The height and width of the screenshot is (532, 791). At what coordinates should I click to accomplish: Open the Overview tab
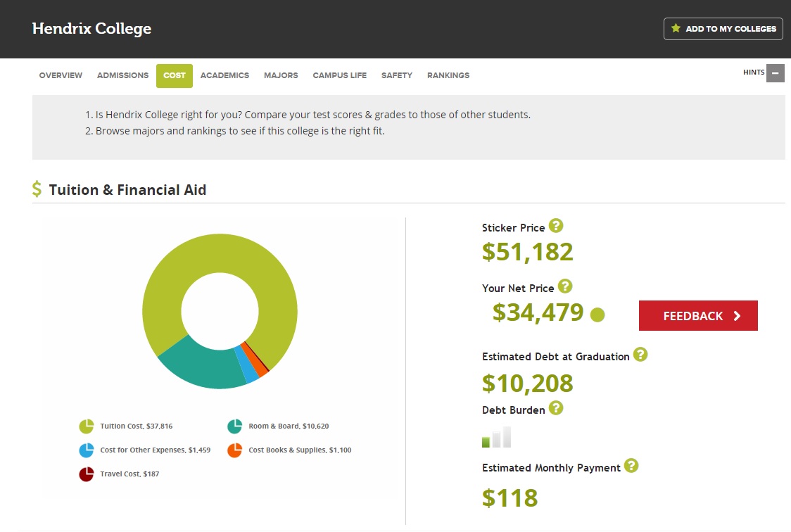pos(61,75)
